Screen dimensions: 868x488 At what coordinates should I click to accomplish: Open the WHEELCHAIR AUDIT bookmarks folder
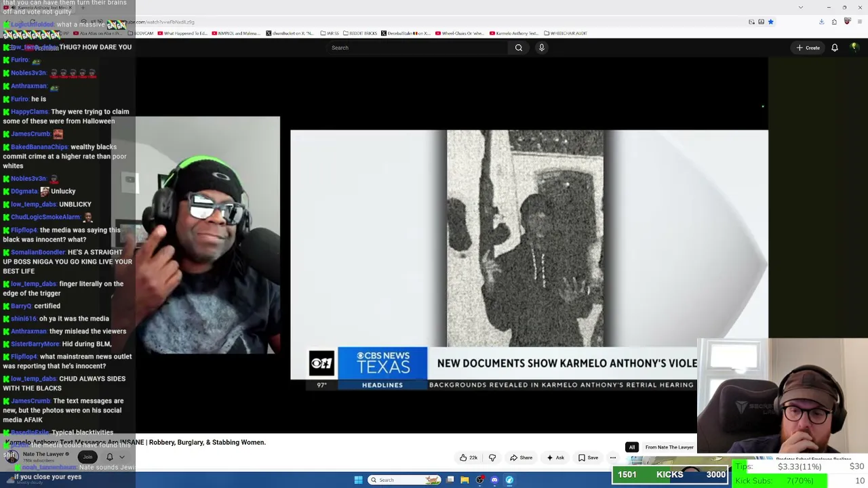point(565,33)
